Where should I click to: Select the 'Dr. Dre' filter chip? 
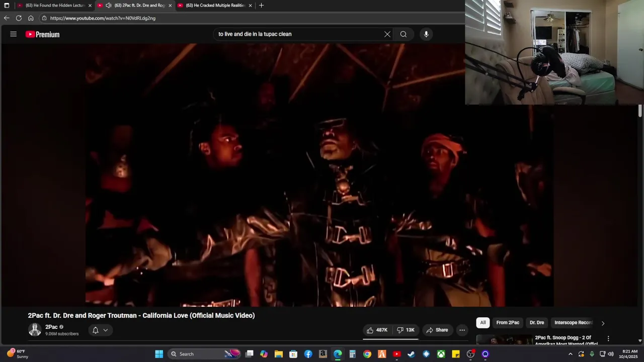click(x=537, y=323)
